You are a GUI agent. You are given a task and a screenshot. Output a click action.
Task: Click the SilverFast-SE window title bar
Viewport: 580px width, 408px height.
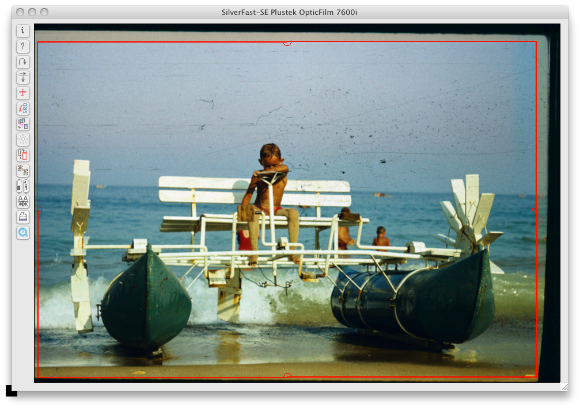(x=290, y=12)
